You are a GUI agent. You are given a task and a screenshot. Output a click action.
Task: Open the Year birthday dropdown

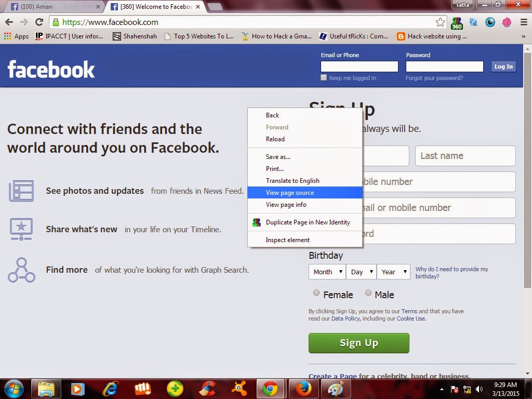click(394, 272)
